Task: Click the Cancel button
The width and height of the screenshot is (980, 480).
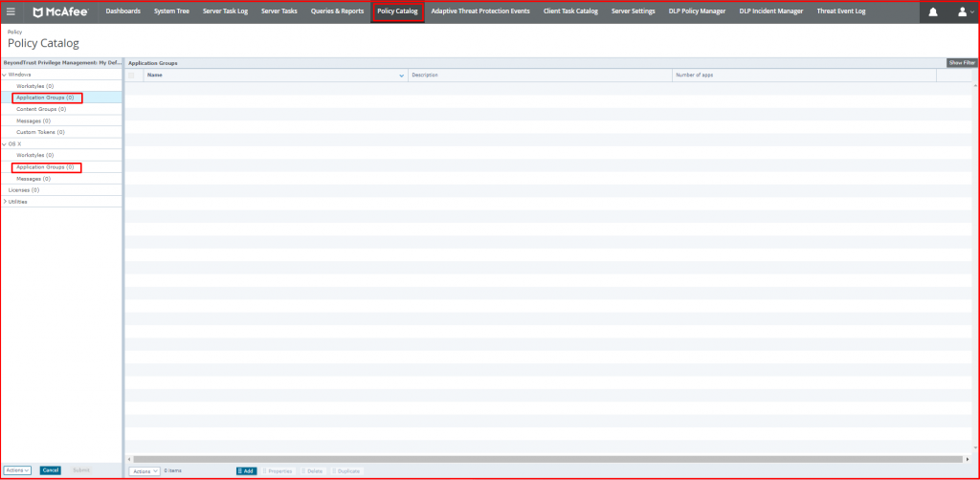Action: point(51,470)
